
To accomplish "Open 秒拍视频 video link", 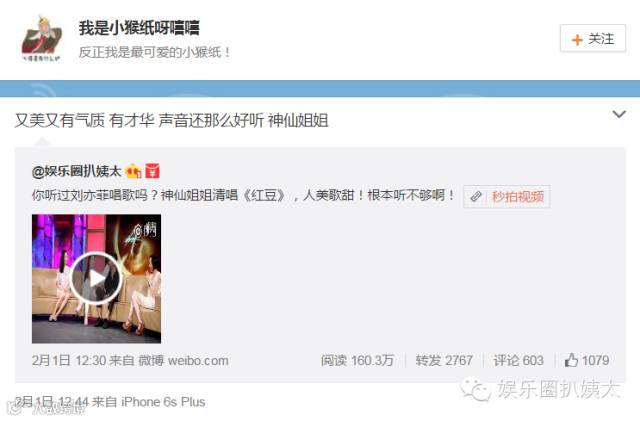I will pos(518,196).
